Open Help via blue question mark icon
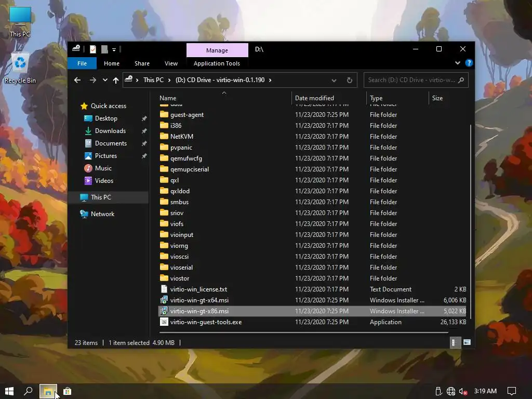 469,63
